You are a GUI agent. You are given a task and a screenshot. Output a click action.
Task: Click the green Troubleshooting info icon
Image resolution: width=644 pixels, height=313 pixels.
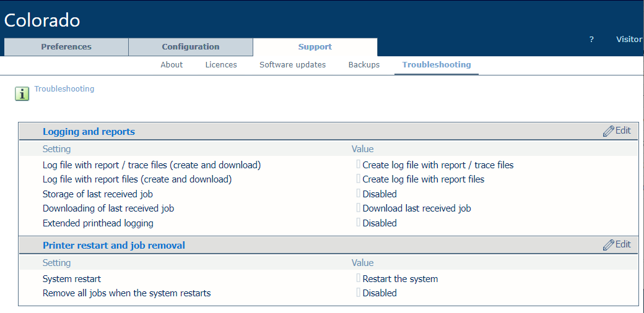[22, 93]
